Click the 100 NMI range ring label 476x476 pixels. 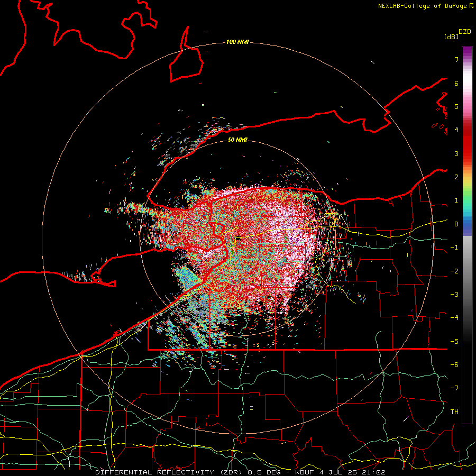pos(237,42)
